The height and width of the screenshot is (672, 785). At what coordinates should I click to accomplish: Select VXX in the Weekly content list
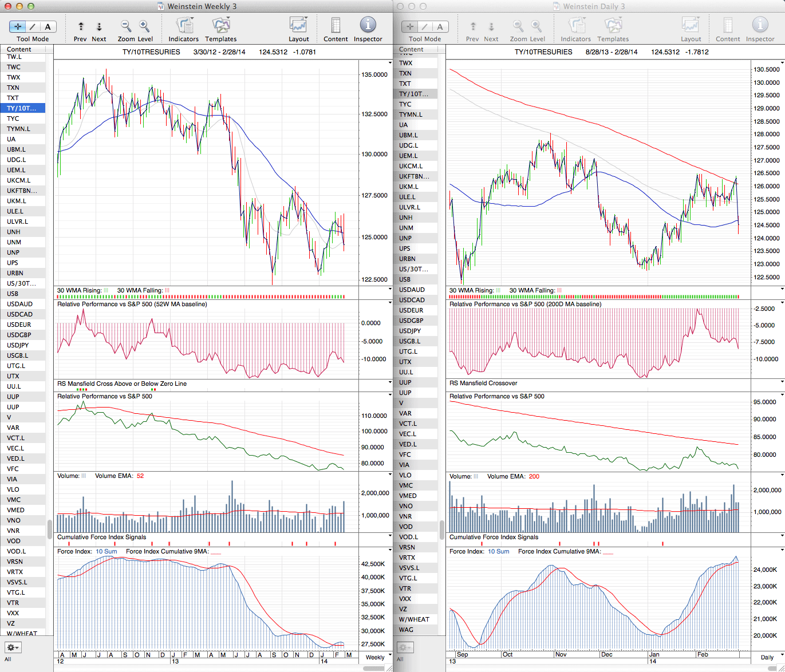13,613
